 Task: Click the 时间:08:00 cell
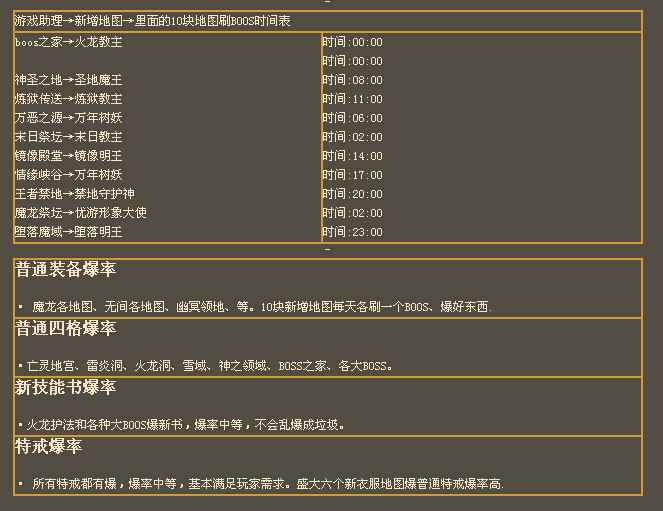pos(352,80)
